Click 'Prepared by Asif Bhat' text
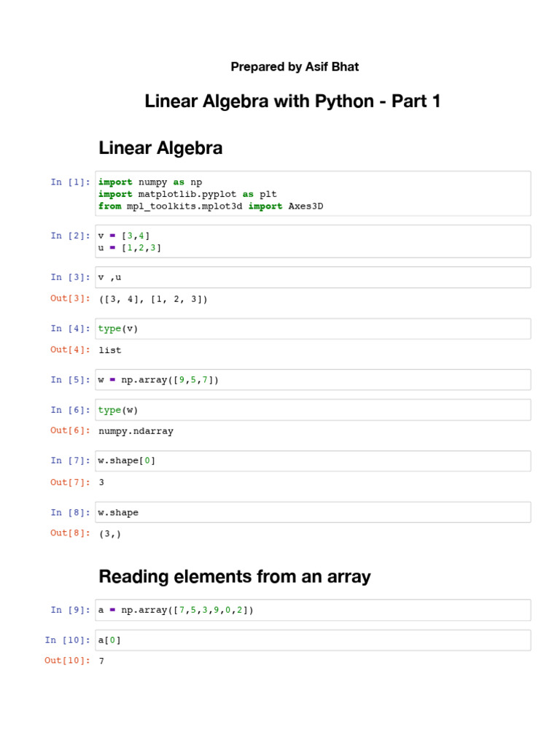The height and width of the screenshot is (747, 560). pos(295,66)
